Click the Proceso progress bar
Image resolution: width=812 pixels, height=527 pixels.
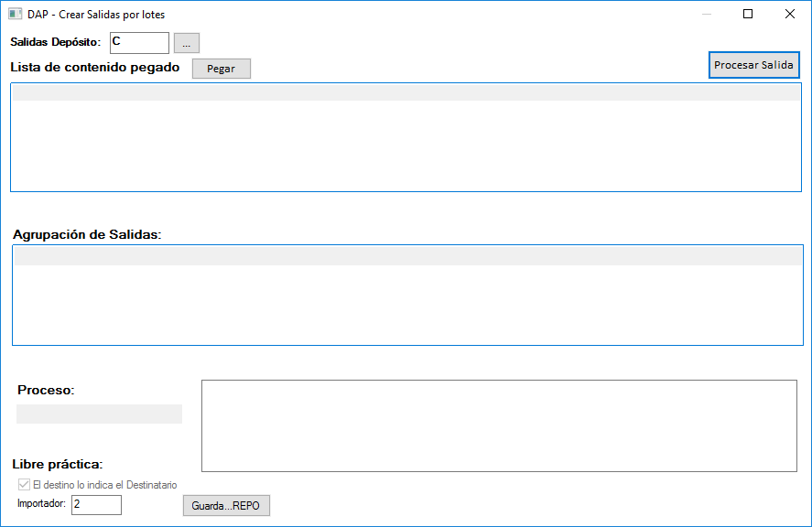click(x=99, y=414)
